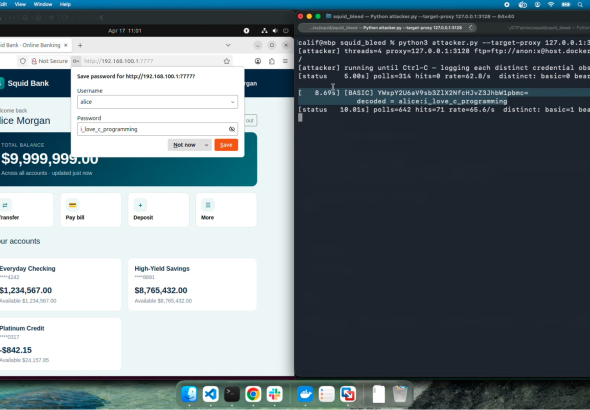The height and width of the screenshot is (410, 590).
Task: Open Slack from the Dock
Action: click(x=275, y=394)
